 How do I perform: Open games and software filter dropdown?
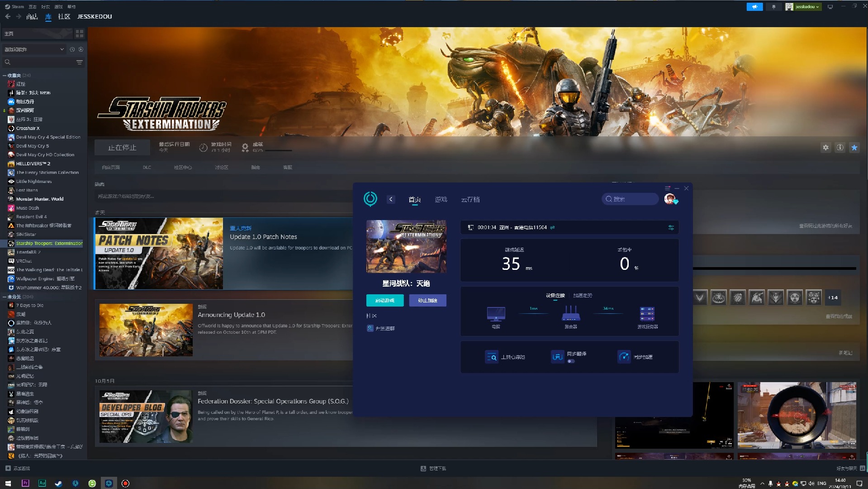click(x=34, y=49)
